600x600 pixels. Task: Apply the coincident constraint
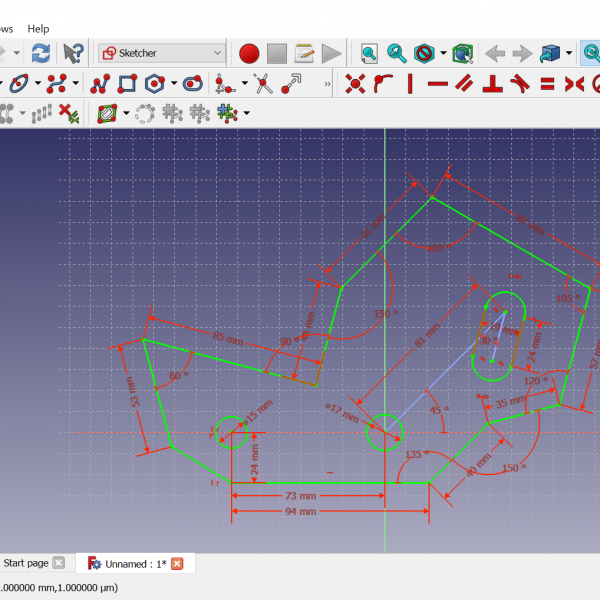coord(355,83)
